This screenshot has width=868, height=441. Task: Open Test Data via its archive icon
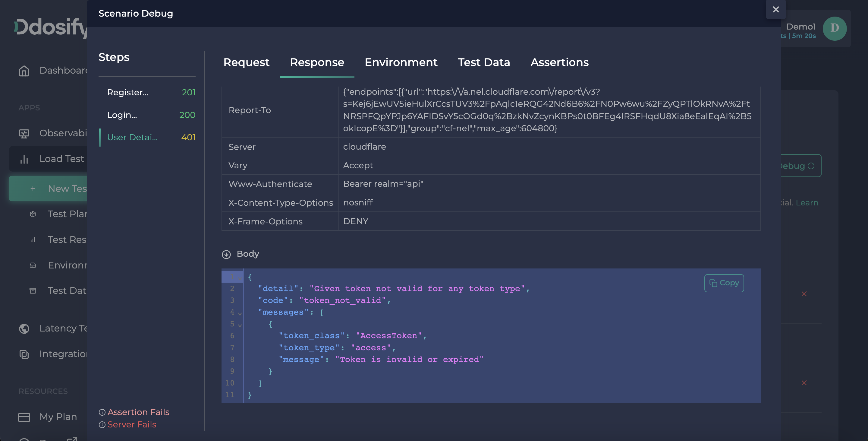pyautogui.click(x=33, y=290)
